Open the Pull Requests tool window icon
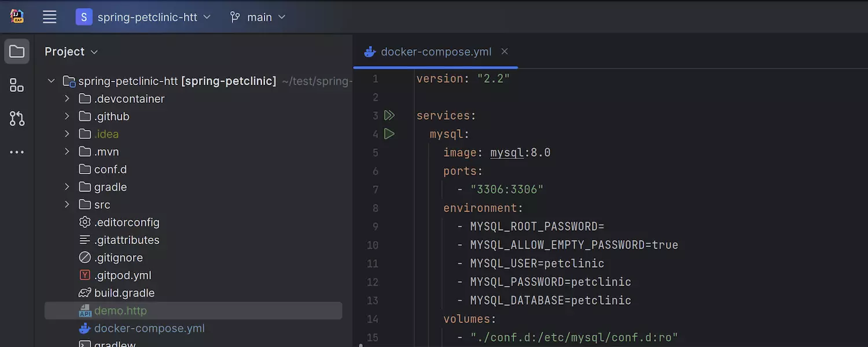868x347 pixels. coord(17,119)
